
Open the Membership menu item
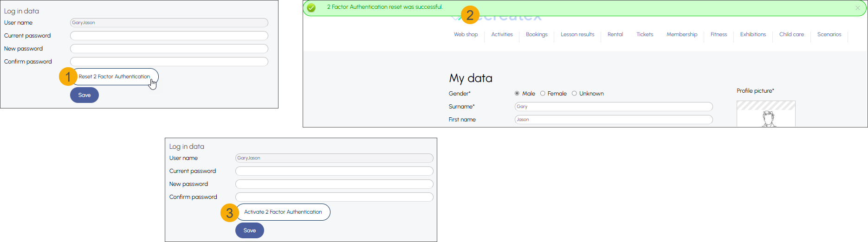(x=681, y=34)
